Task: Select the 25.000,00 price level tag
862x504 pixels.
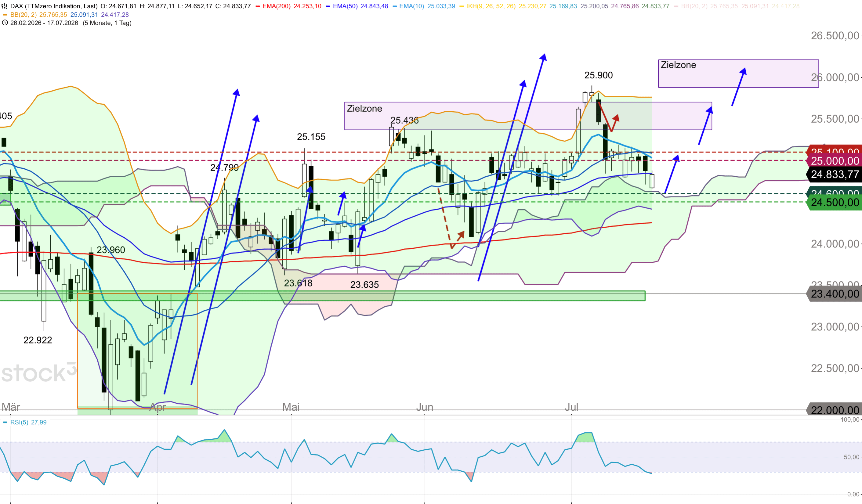Action: pos(834,161)
